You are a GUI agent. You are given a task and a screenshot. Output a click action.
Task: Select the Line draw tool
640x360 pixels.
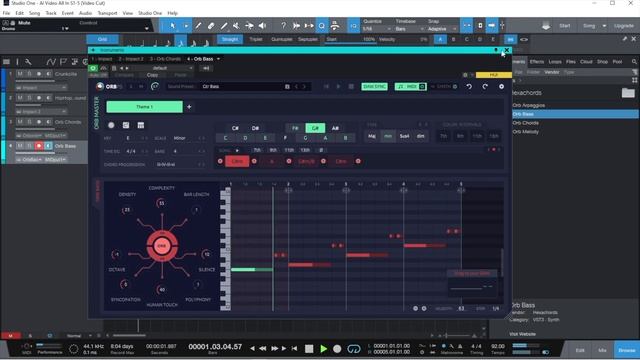click(x=224, y=26)
